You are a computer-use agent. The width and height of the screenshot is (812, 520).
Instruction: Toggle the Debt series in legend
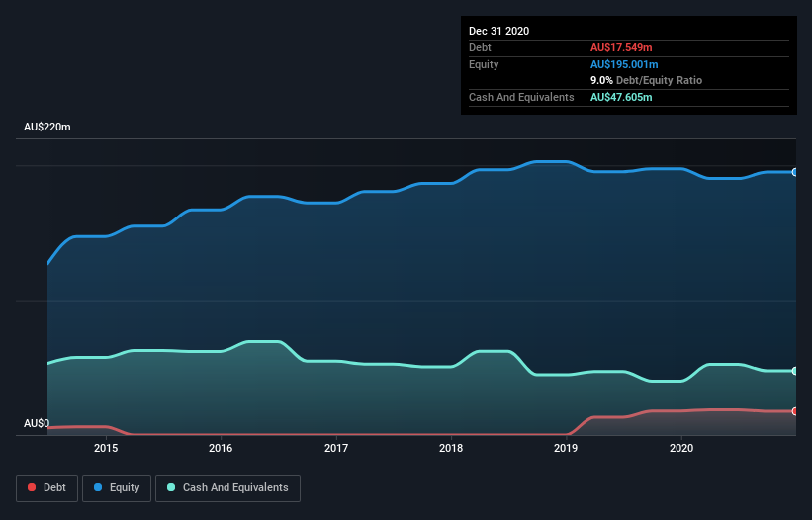pyautogui.click(x=47, y=488)
